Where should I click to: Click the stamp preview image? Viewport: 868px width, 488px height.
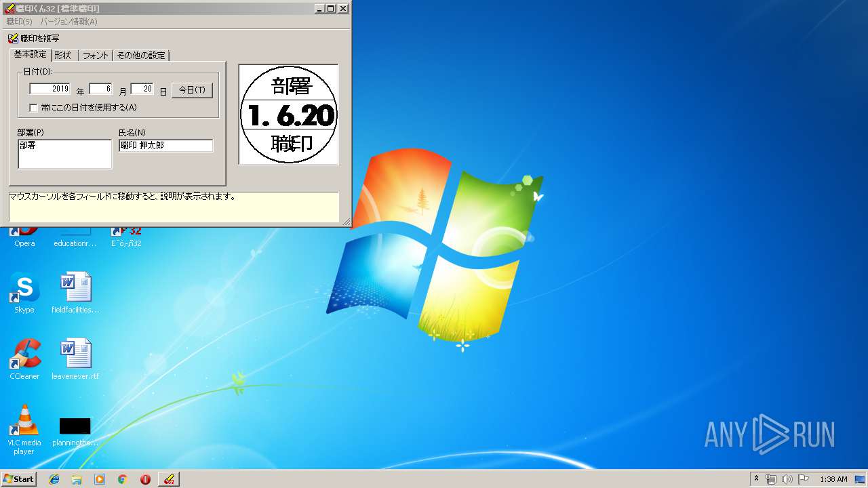(288, 115)
